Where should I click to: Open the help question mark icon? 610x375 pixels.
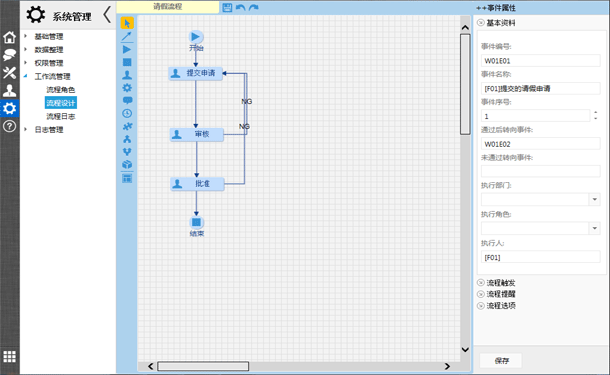(9, 126)
